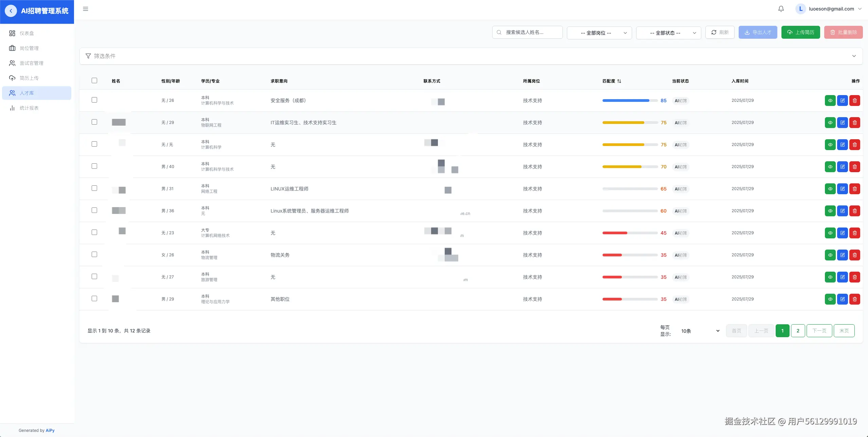868x437 pixels.
Task: Click the notification bell icon
Action: click(x=781, y=9)
